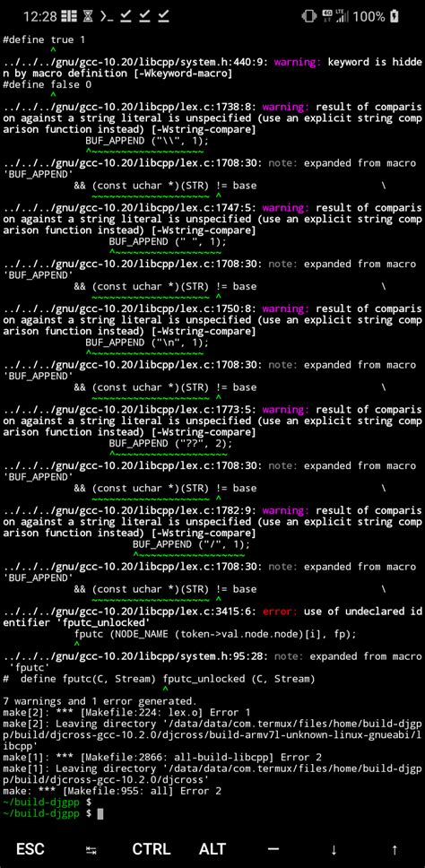
Task: Tap the up arrow key
Action: click(395, 850)
